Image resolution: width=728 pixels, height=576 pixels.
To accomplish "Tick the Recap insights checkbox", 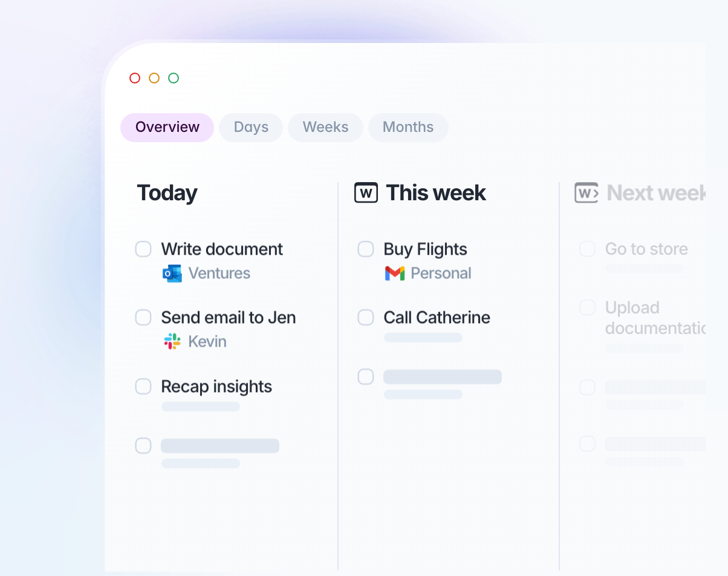I will pos(143,387).
